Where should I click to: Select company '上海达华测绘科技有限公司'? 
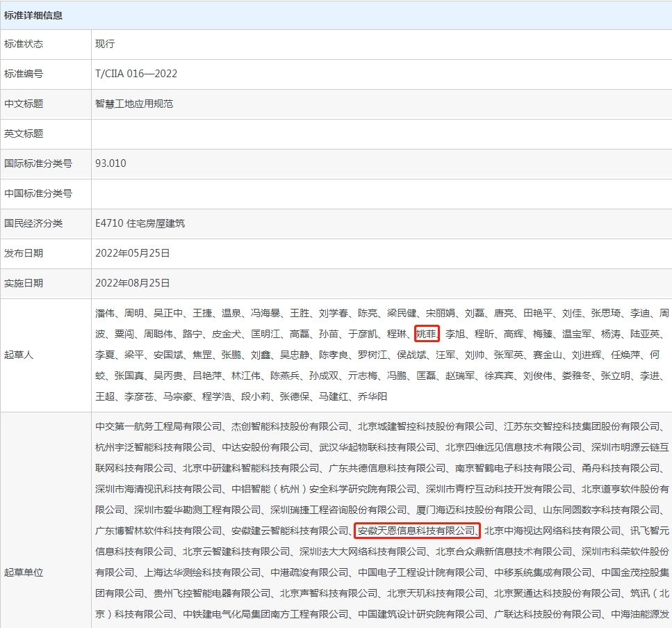point(202,572)
